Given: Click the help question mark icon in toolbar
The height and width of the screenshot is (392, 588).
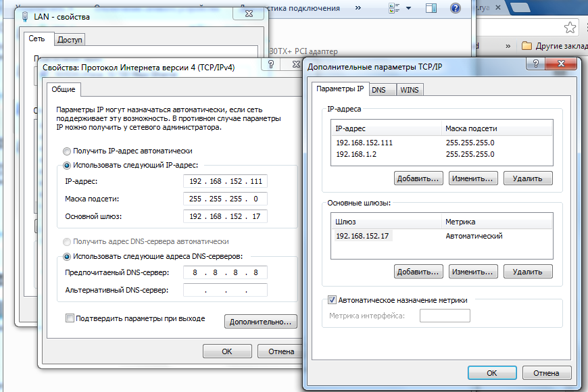Looking at the screenshot, I should [456, 8].
